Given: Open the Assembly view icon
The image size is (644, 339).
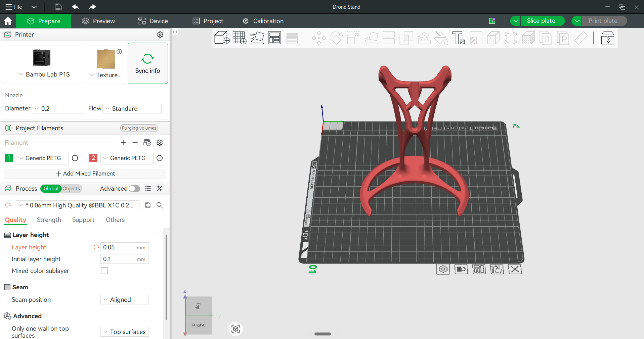Looking at the screenshot, I should (607, 38).
